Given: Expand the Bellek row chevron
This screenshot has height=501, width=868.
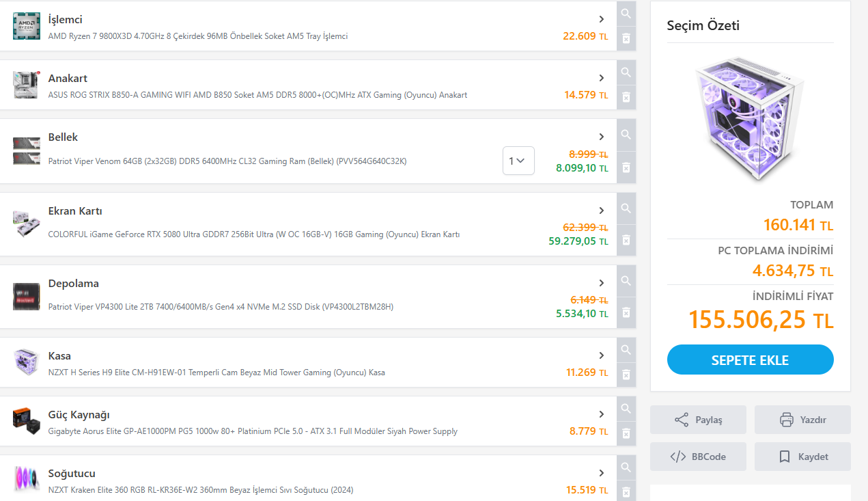Looking at the screenshot, I should (602, 137).
